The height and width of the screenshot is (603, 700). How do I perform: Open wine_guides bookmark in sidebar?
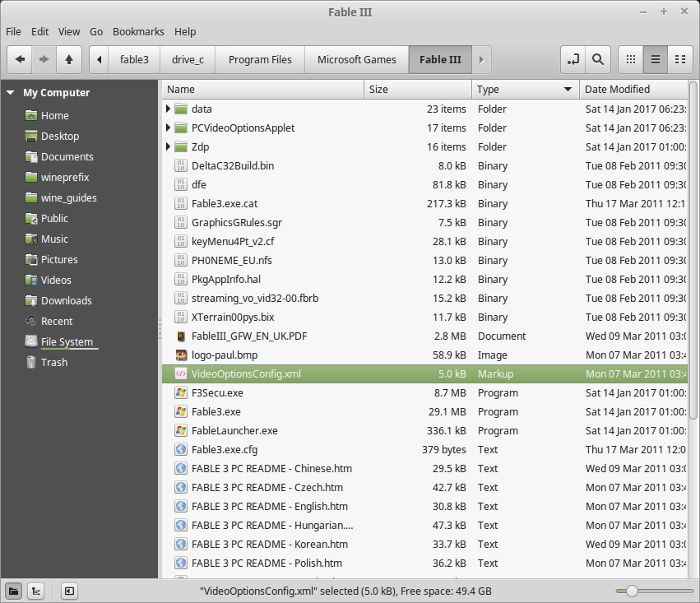[68, 198]
